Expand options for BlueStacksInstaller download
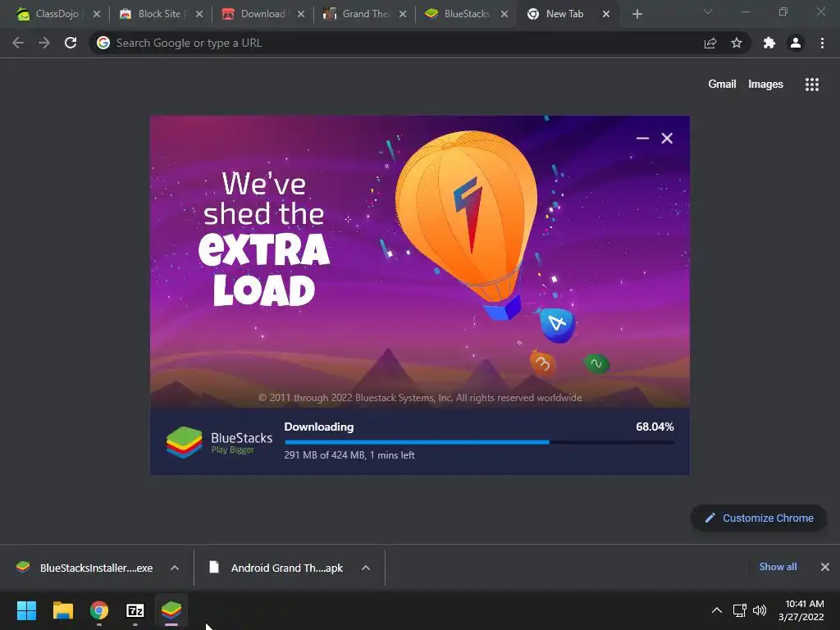Screen dimensions: 840x630 (175, 568)
